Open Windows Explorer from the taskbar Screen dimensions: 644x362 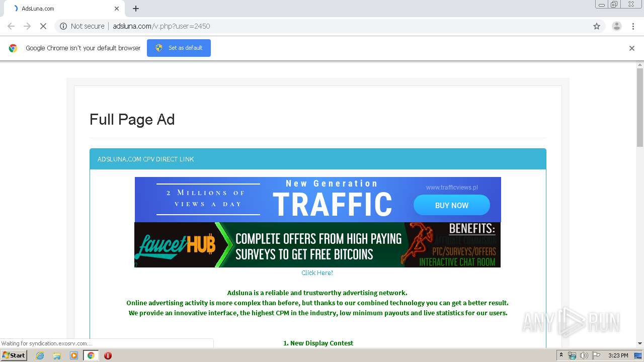pos(57,355)
